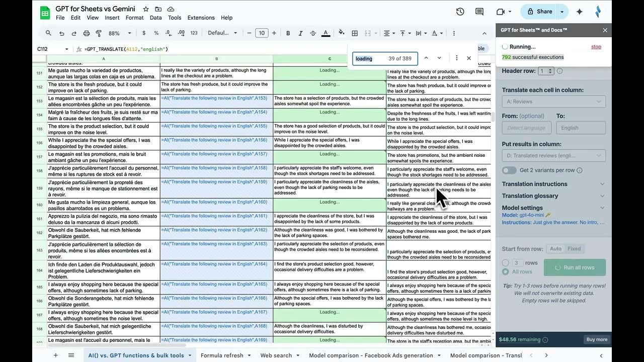The height and width of the screenshot is (362, 644).
Task: Hide the menus with the collapse arrow
Action: (x=485, y=33)
